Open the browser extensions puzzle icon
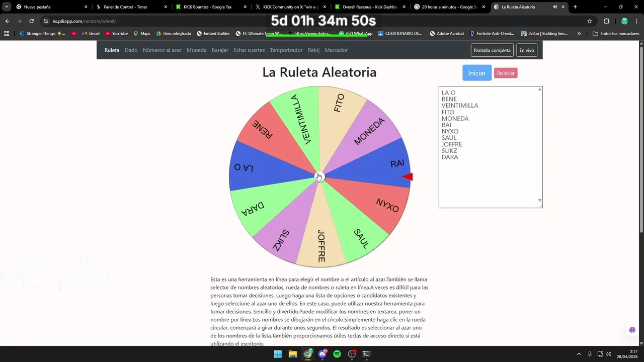The image size is (644, 362). (x=606, y=21)
